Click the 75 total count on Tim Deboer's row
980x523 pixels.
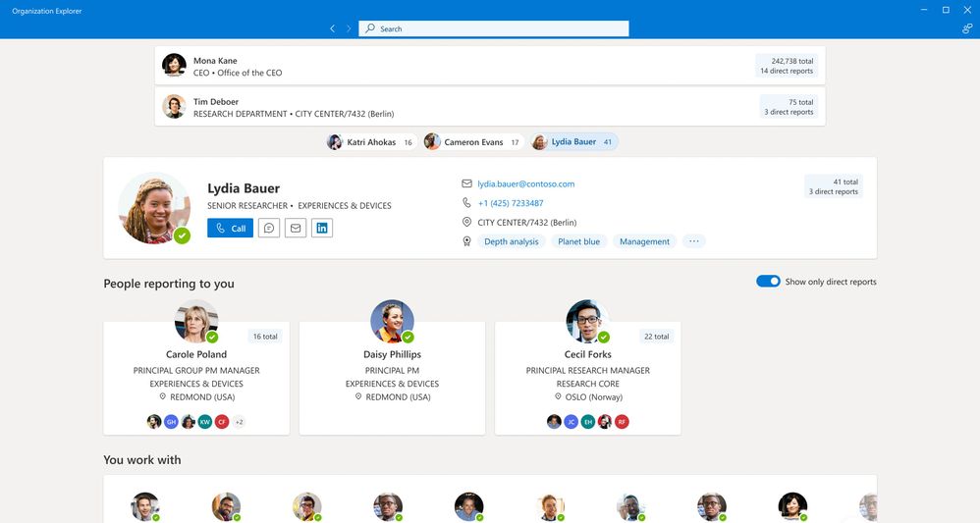(800, 102)
